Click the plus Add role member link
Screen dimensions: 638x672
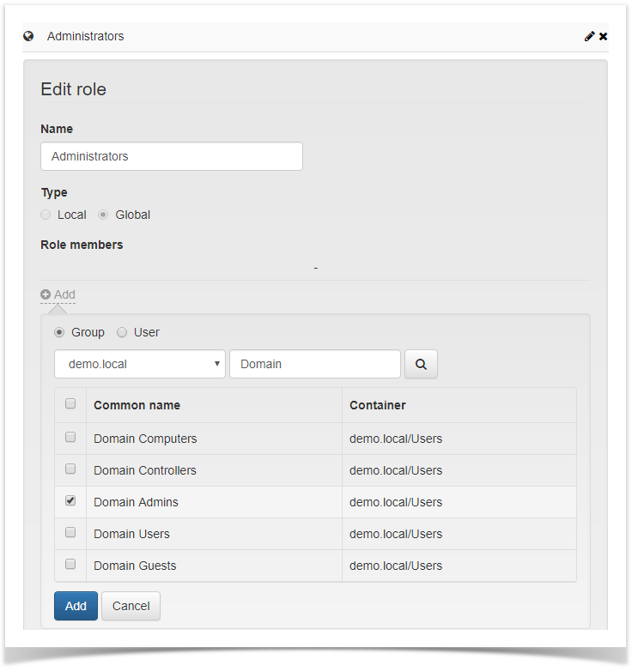(x=58, y=294)
